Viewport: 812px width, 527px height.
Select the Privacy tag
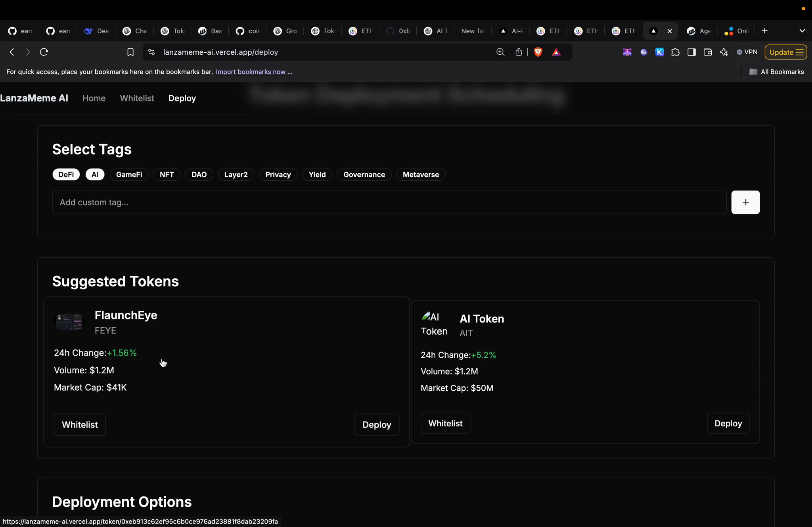(x=278, y=174)
